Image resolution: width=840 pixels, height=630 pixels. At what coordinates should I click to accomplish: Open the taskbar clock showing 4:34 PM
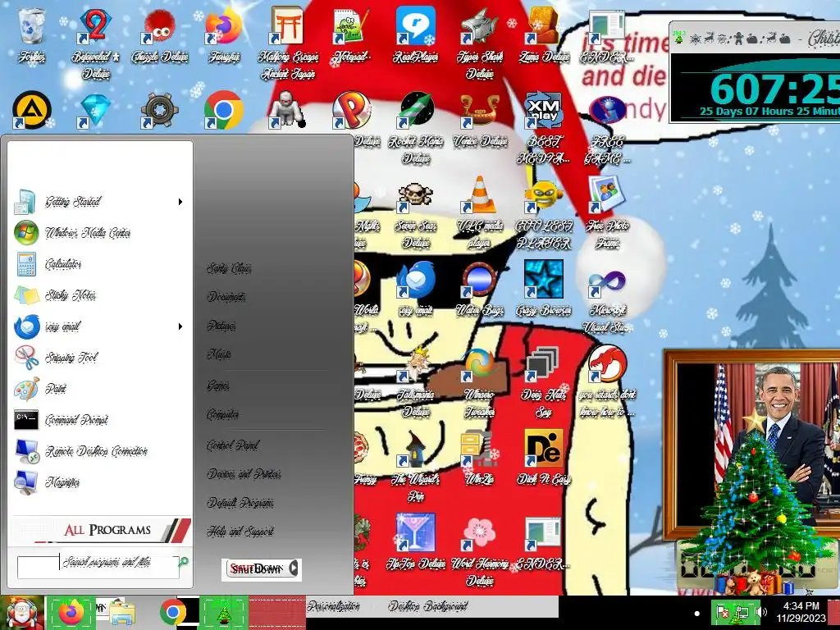coord(801,612)
